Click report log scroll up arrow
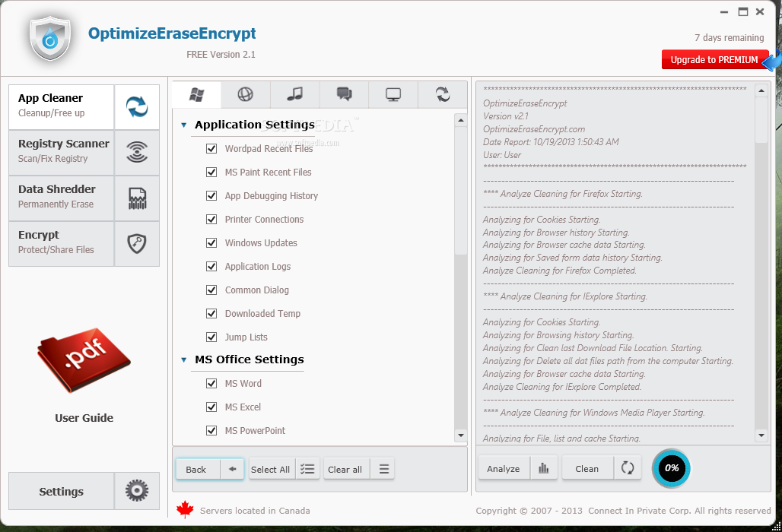This screenshot has width=782, height=532. [x=761, y=90]
